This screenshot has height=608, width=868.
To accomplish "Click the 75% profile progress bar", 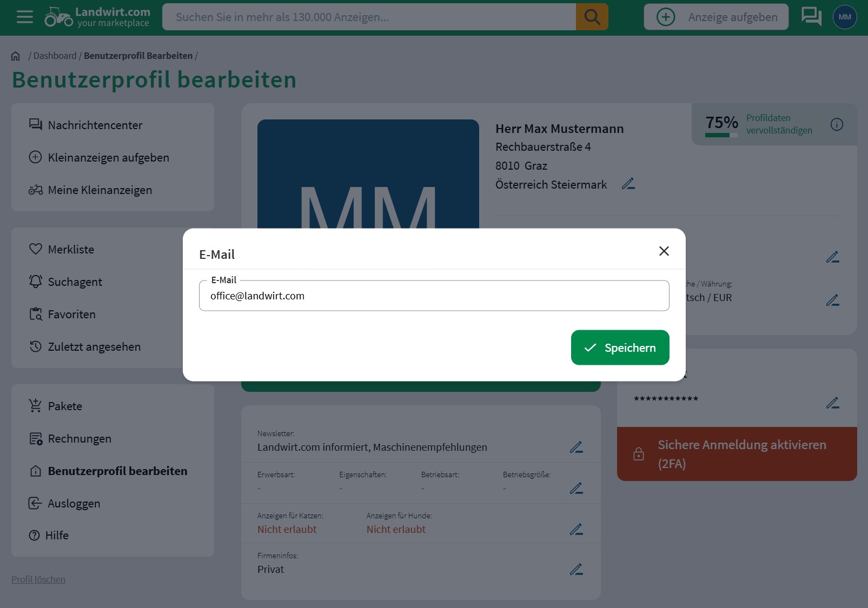I will pyautogui.click(x=721, y=135).
